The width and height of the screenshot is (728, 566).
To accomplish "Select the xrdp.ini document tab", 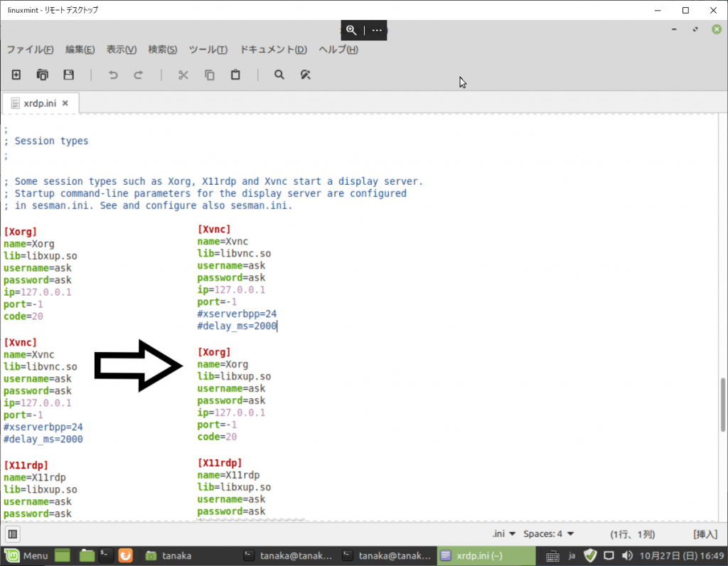I will (41, 103).
